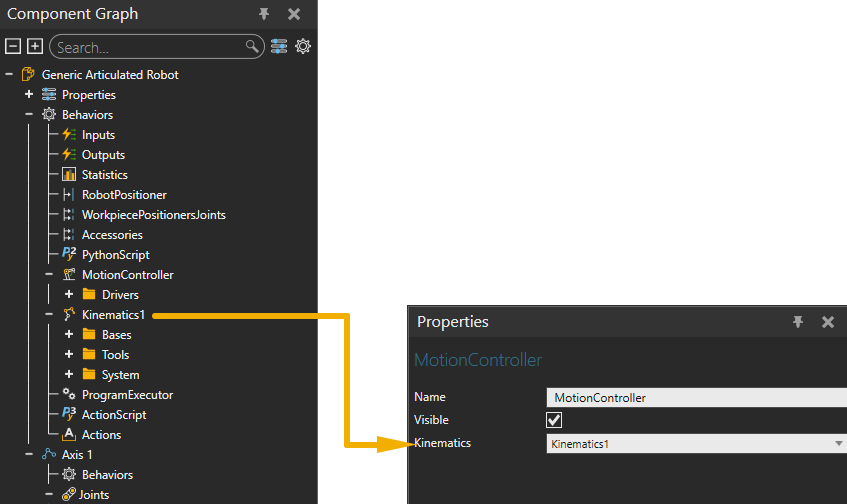Image resolution: width=847 pixels, height=504 pixels.
Task: Click the Statistics chart icon
Action: [x=69, y=175]
